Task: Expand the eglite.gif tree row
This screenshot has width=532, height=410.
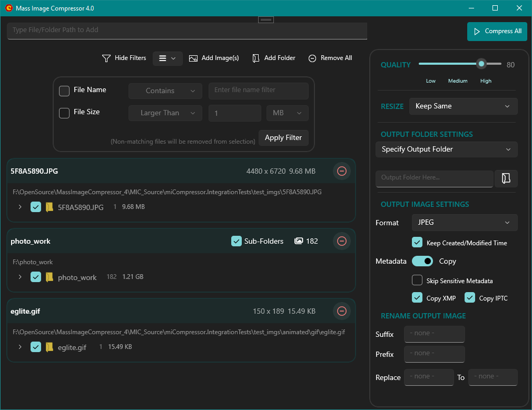Action: click(20, 347)
